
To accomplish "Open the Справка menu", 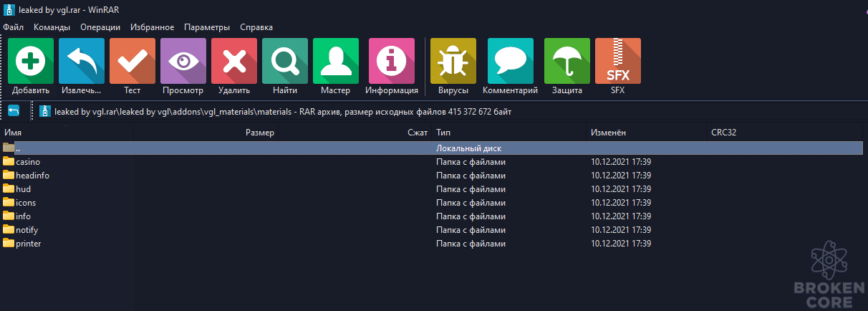I will pos(256,27).
